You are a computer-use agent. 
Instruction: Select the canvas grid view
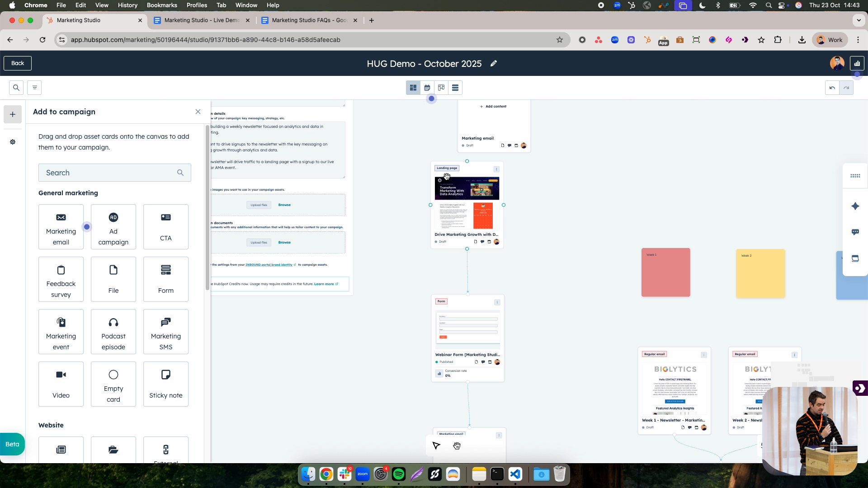[413, 88]
